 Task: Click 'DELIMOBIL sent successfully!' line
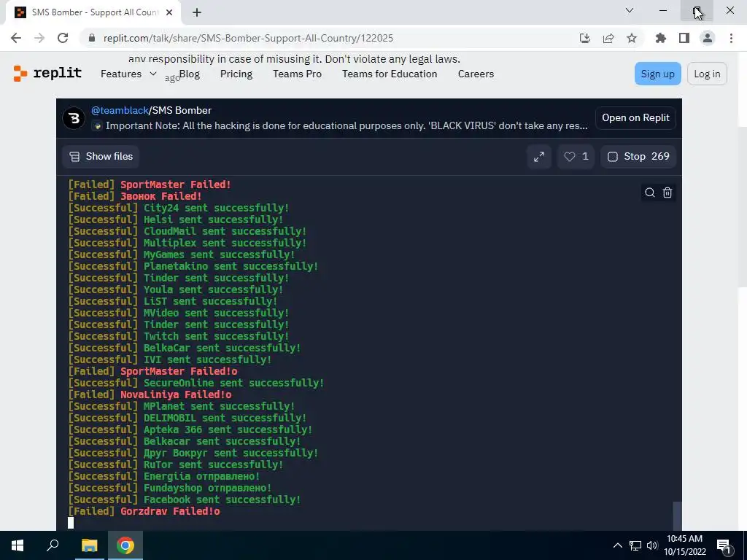187,418
